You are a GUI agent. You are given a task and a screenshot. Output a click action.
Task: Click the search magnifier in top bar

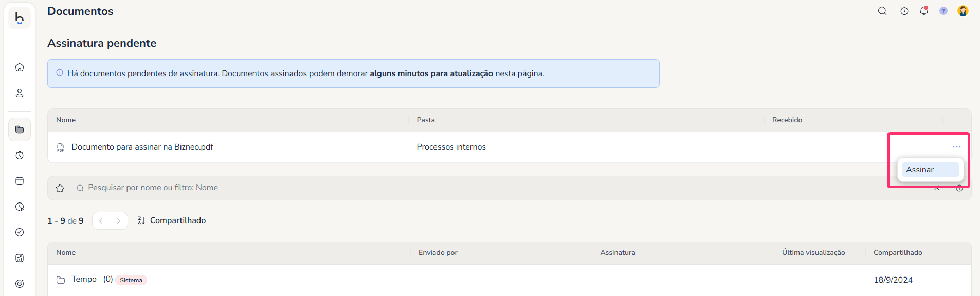pos(882,11)
